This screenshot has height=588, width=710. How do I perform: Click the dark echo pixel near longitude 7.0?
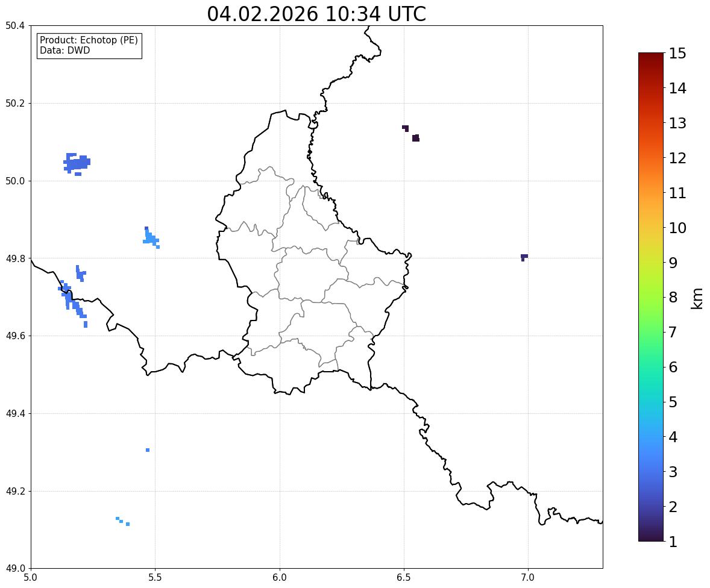click(x=524, y=257)
